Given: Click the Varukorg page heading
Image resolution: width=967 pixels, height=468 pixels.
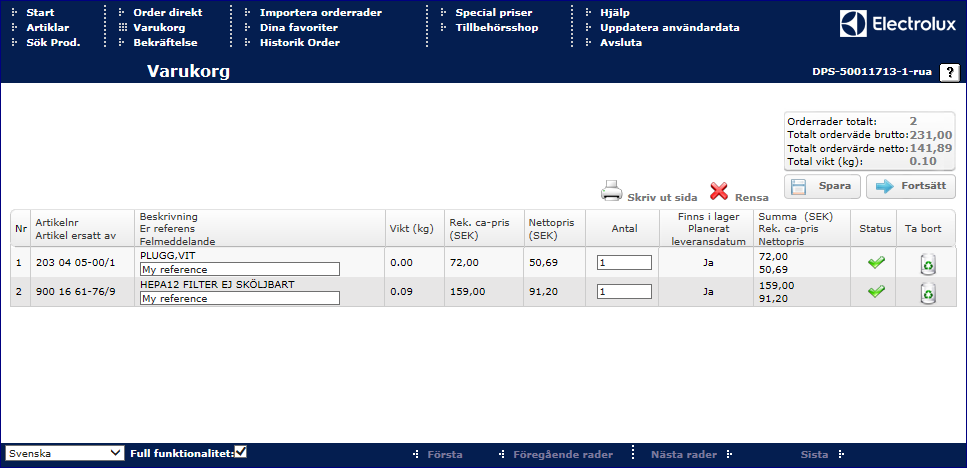Looking at the screenshot, I should click(x=188, y=72).
